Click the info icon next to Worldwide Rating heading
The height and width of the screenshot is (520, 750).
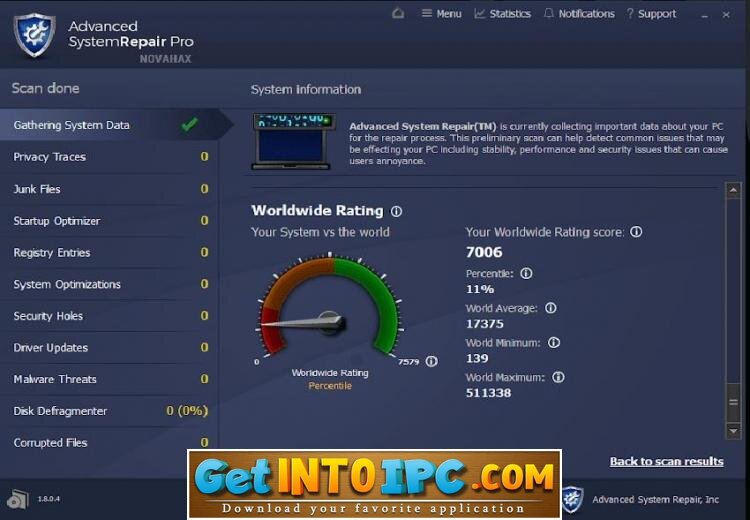pos(397,211)
